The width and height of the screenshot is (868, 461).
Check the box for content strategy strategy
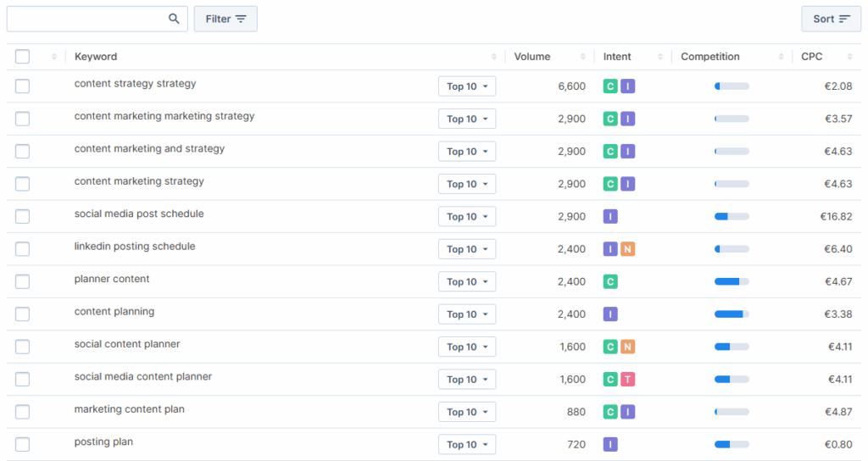(23, 86)
